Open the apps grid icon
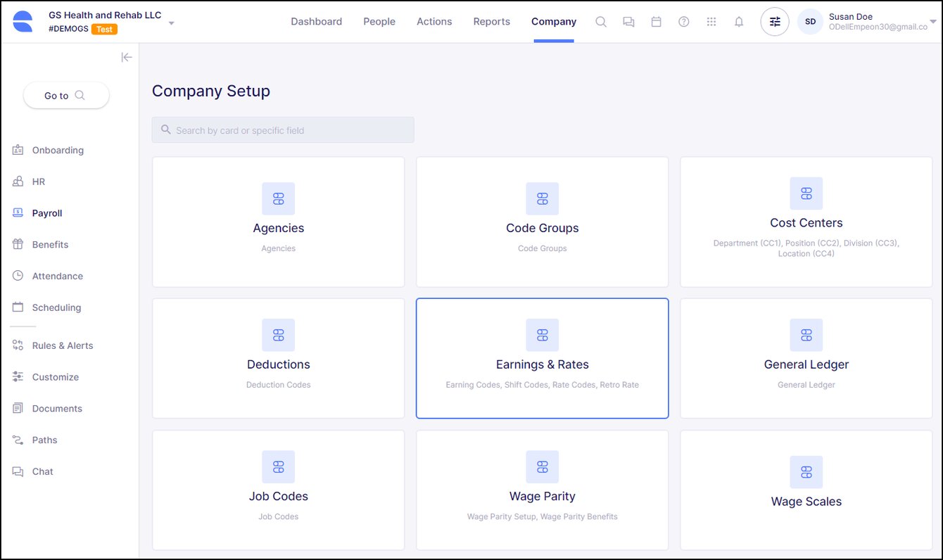This screenshot has height=560, width=943. coord(711,22)
